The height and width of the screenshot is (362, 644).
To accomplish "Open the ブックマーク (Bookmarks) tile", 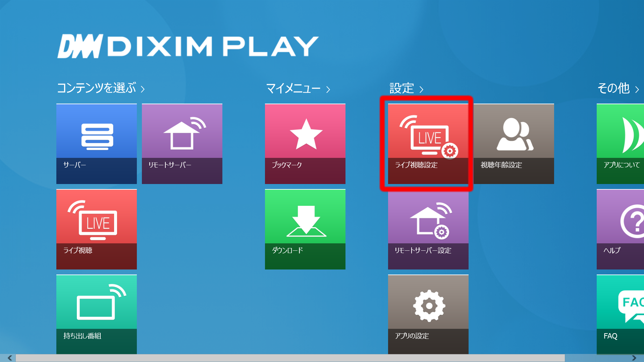I will [305, 143].
